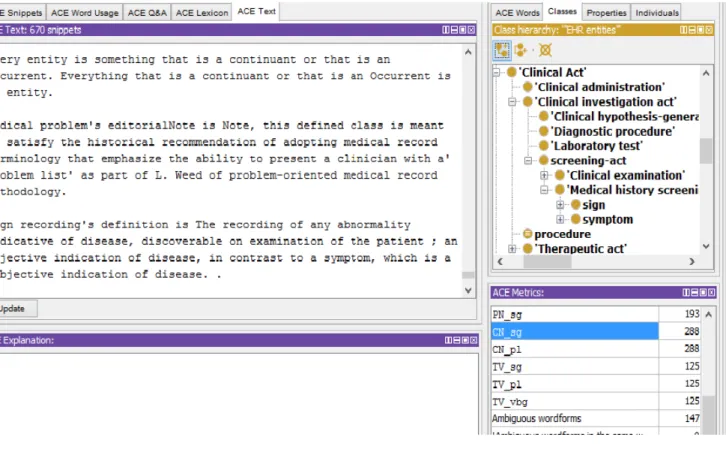Split ACE Text panel view icon
This screenshot has height=452, width=726.
[445, 30]
